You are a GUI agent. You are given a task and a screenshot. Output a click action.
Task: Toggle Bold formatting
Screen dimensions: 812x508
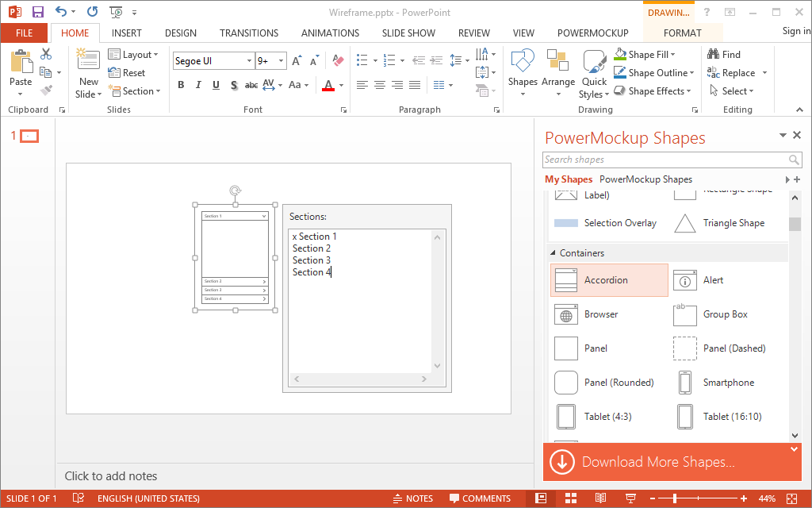[x=181, y=85]
